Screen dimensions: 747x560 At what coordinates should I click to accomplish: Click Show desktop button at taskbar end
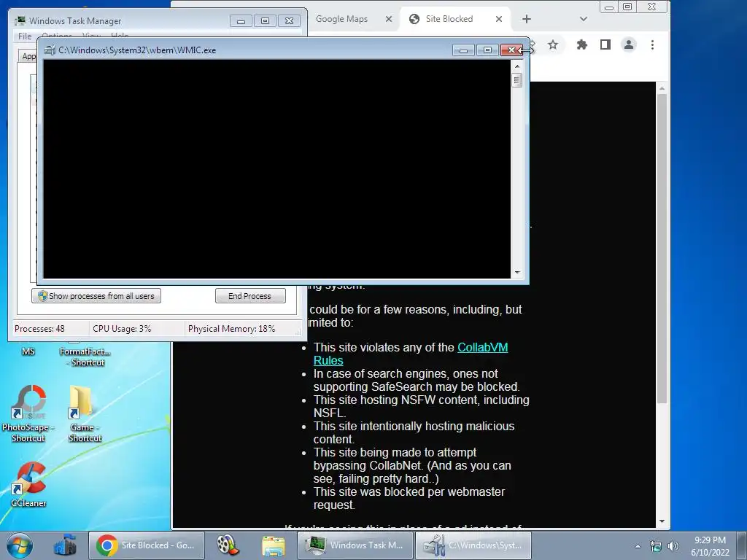coord(743,545)
